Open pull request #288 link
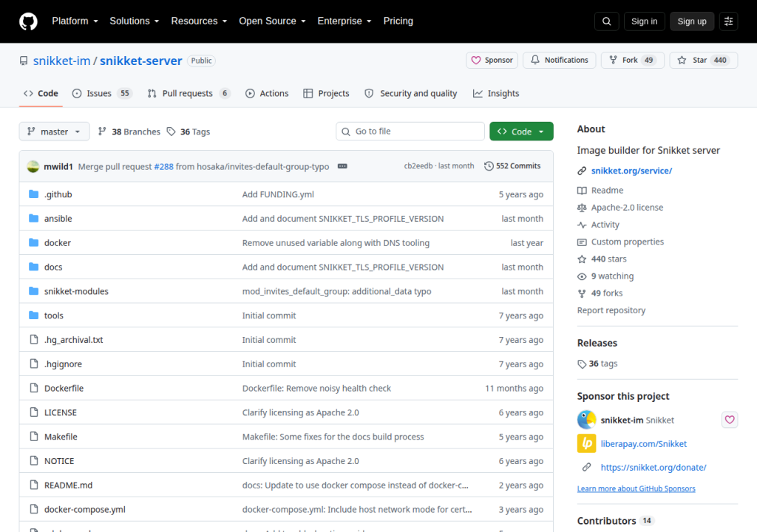The width and height of the screenshot is (757, 532). coord(163,166)
